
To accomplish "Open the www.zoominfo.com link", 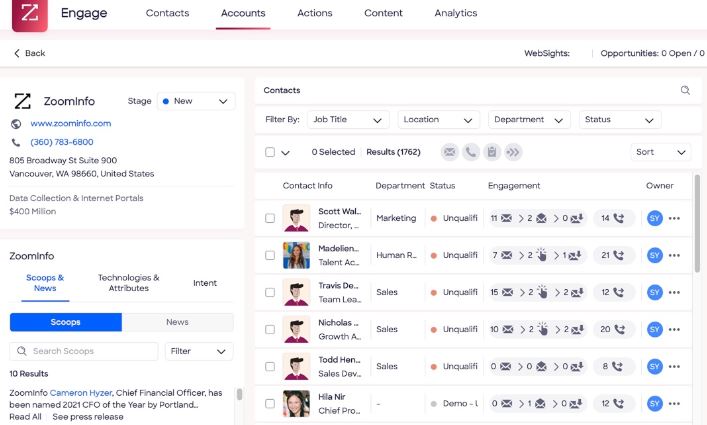I will click(71, 123).
